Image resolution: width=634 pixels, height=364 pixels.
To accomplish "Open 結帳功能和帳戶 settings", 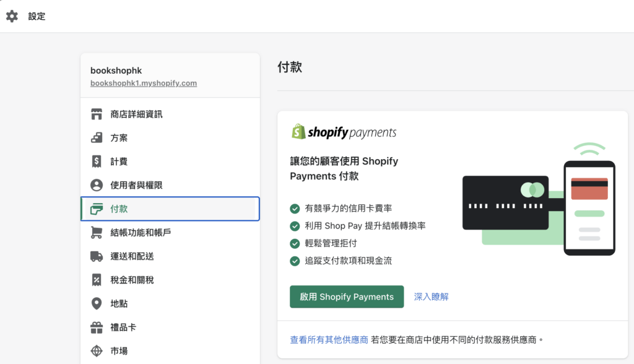I will (170, 232).
